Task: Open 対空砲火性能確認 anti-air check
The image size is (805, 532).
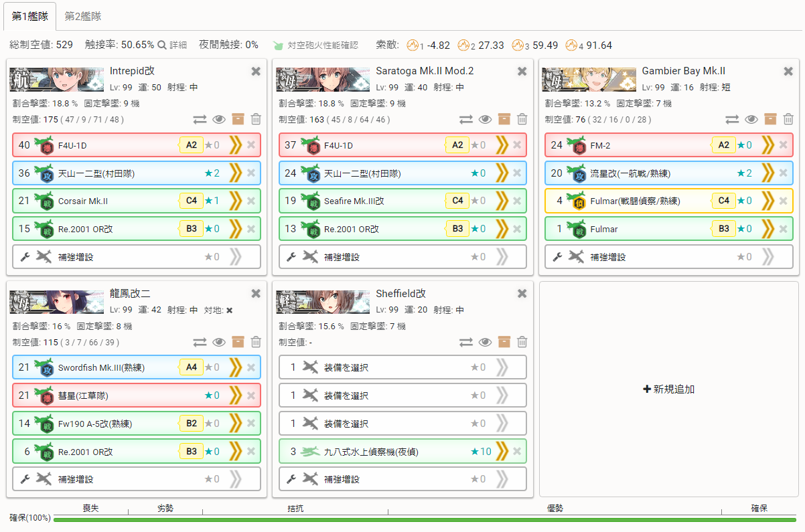Action: coord(315,45)
